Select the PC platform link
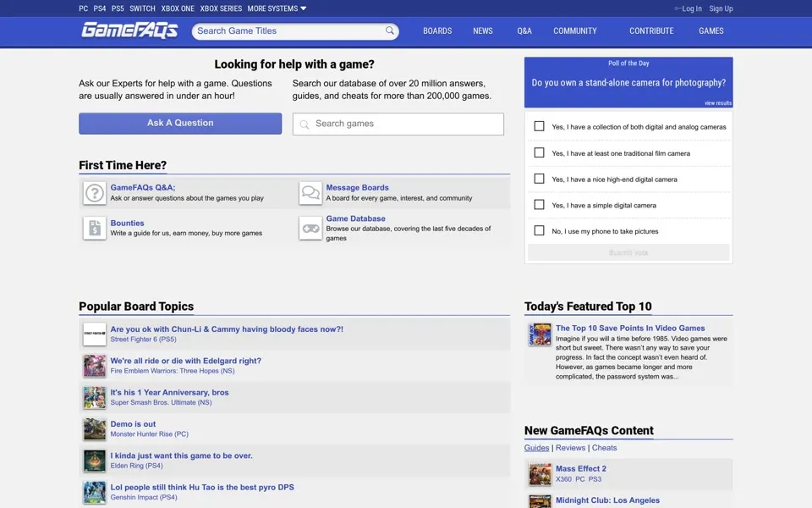The image size is (812, 508). (84, 8)
